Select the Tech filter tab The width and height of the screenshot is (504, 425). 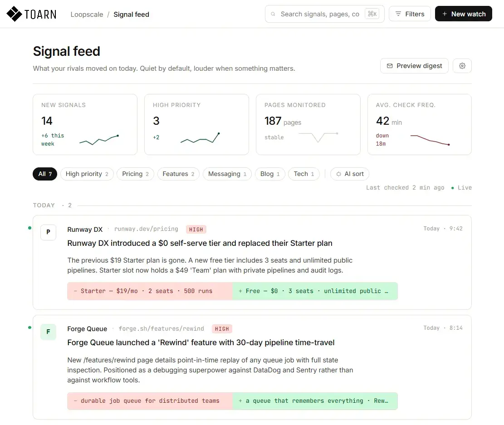coord(304,174)
